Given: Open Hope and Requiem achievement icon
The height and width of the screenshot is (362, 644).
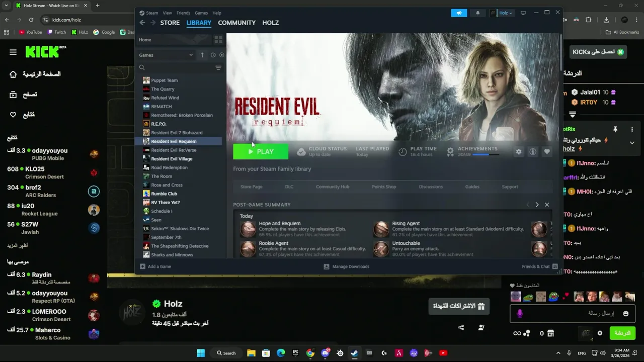Looking at the screenshot, I should (248, 229).
